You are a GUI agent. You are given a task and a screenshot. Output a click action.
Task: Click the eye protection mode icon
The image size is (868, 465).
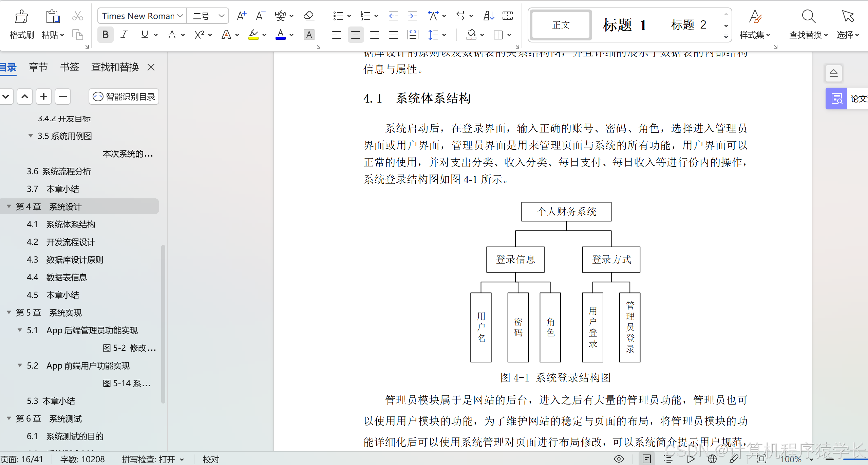619,459
